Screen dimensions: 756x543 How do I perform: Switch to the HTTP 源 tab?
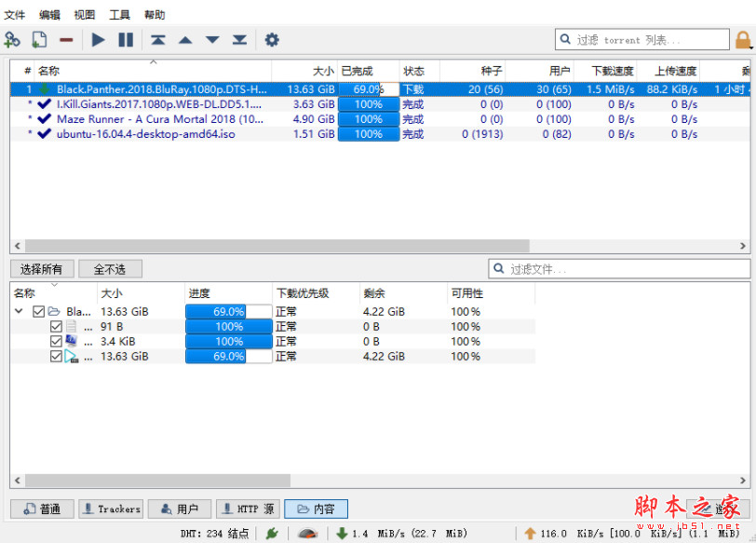249,509
